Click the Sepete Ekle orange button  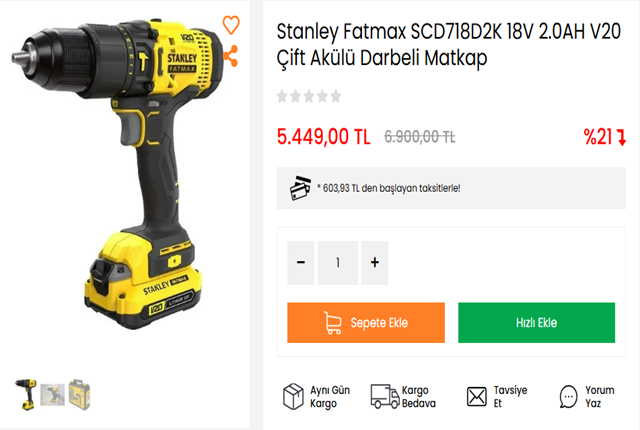pyautogui.click(x=366, y=323)
